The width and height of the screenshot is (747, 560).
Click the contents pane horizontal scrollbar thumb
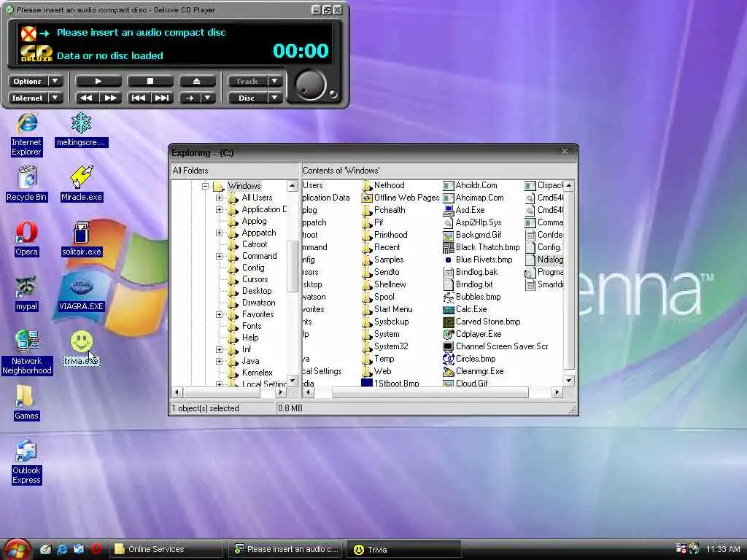[430, 392]
